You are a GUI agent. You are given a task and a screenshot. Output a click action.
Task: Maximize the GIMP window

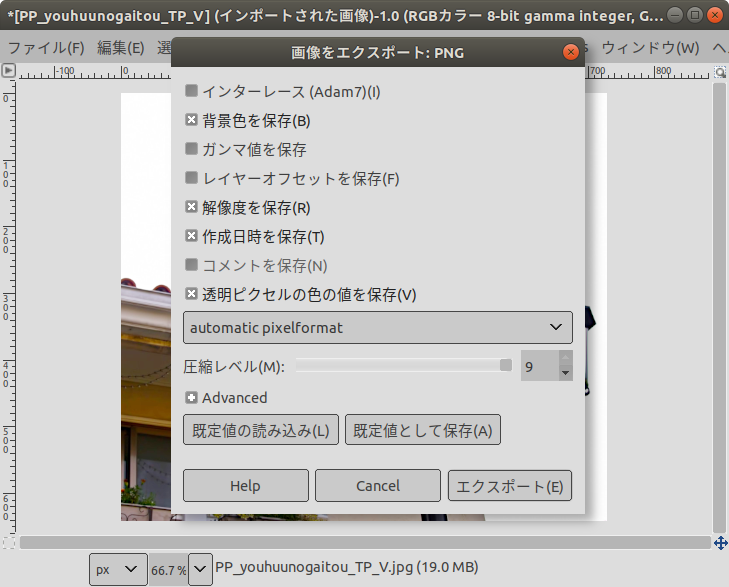tap(695, 15)
